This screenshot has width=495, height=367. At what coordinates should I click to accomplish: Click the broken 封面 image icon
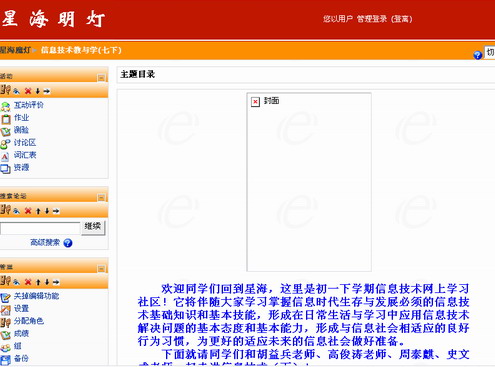[x=255, y=101]
